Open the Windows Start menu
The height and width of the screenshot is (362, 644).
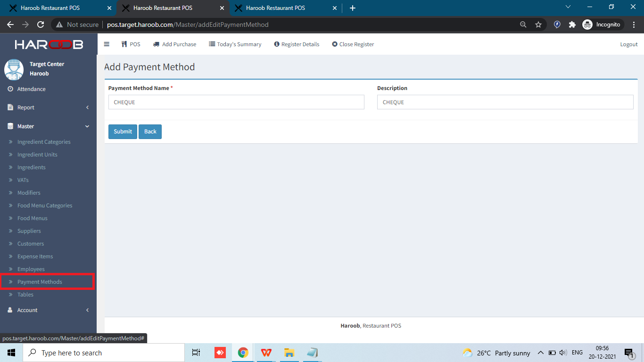(11, 353)
